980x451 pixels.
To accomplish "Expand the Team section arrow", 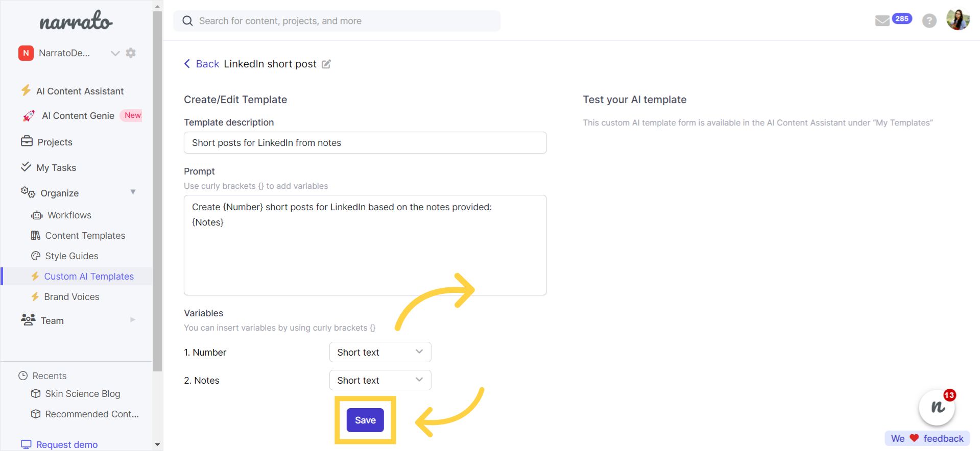I will tap(133, 320).
